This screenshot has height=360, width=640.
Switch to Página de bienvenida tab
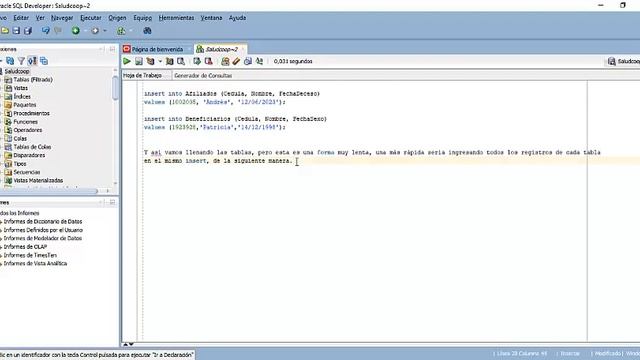pyautogui.click(x=157, y=49)
